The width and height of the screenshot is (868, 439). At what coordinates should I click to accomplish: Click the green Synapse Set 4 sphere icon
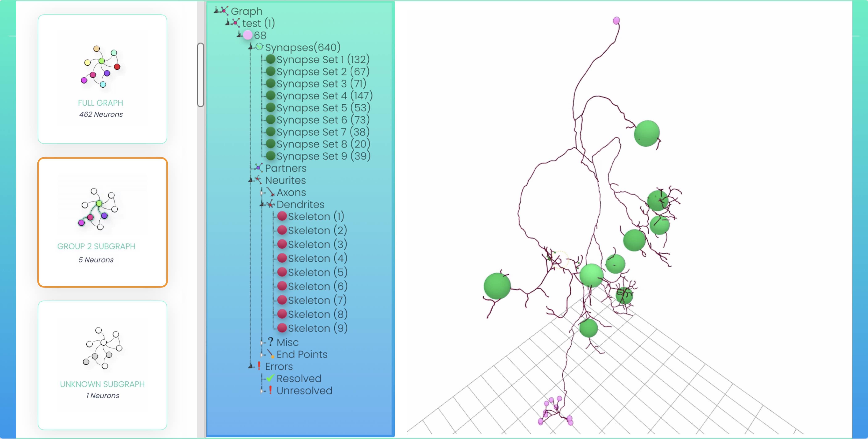point(270,95)
